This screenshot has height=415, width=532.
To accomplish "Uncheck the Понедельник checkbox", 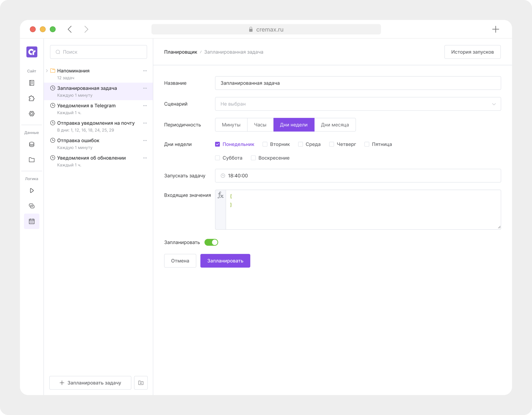I will 217,144.
